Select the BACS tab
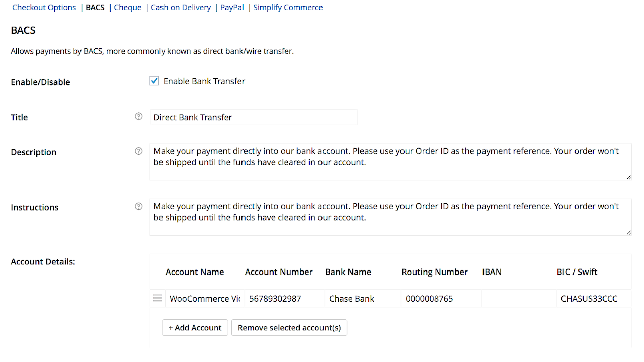This screenshot has height=362, width=644. [x=95, y=7]
